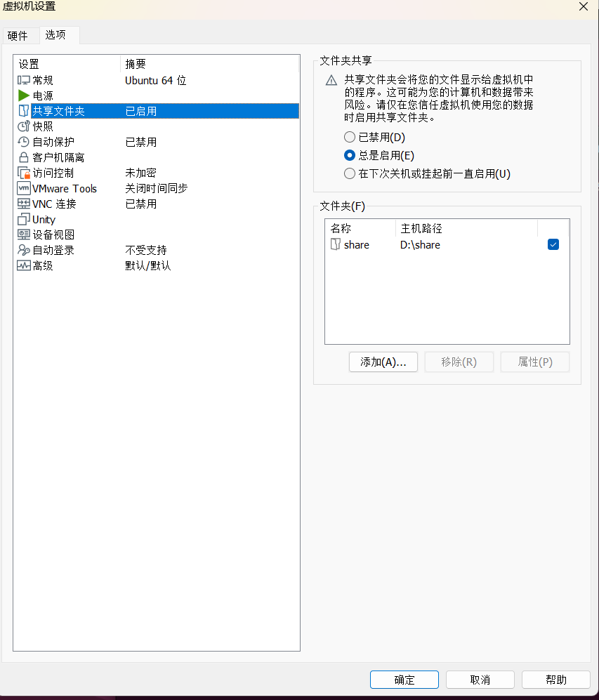Click the Unity windows icon

pos(24,219)
